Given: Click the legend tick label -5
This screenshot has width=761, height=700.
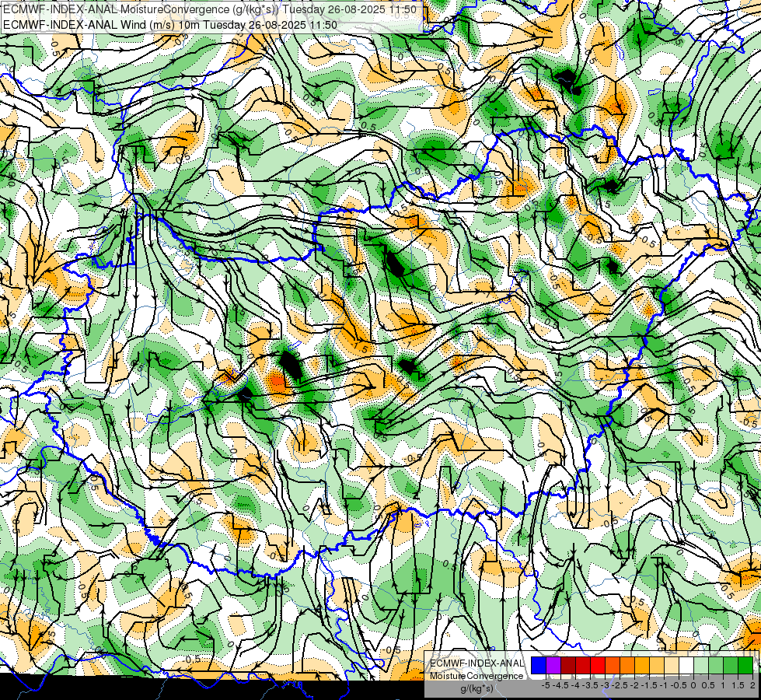Looking at the screenshot, I should click(546, 685).
